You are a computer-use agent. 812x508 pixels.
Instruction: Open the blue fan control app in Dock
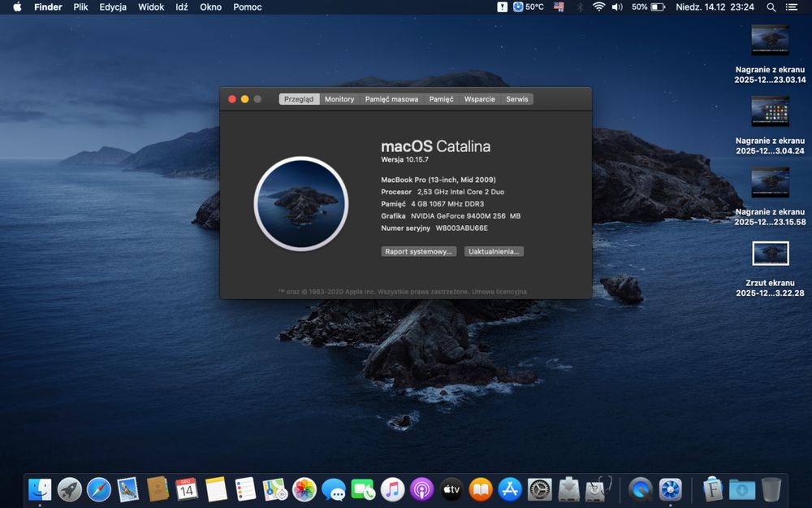click(670, 489)
